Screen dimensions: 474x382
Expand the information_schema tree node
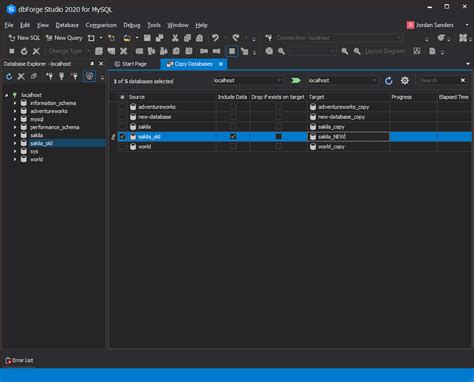click(15, 103)
